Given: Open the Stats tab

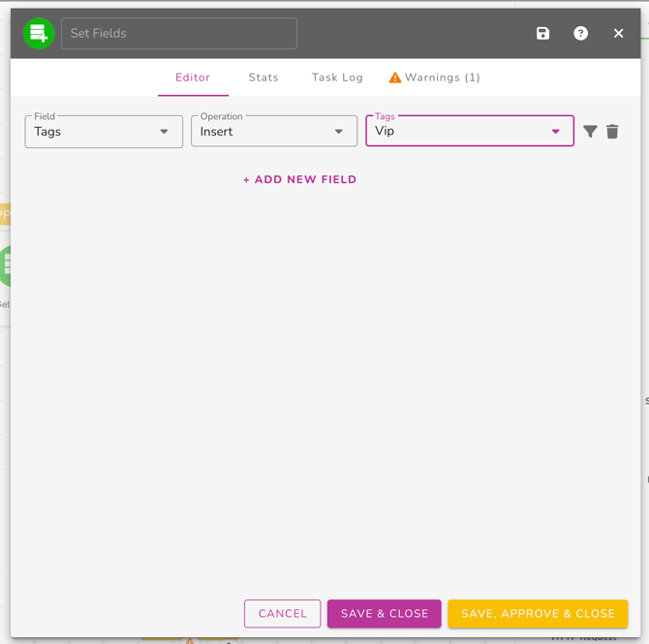Looking at the screenshot, I should pyautogui.click(x=263, y=77).
